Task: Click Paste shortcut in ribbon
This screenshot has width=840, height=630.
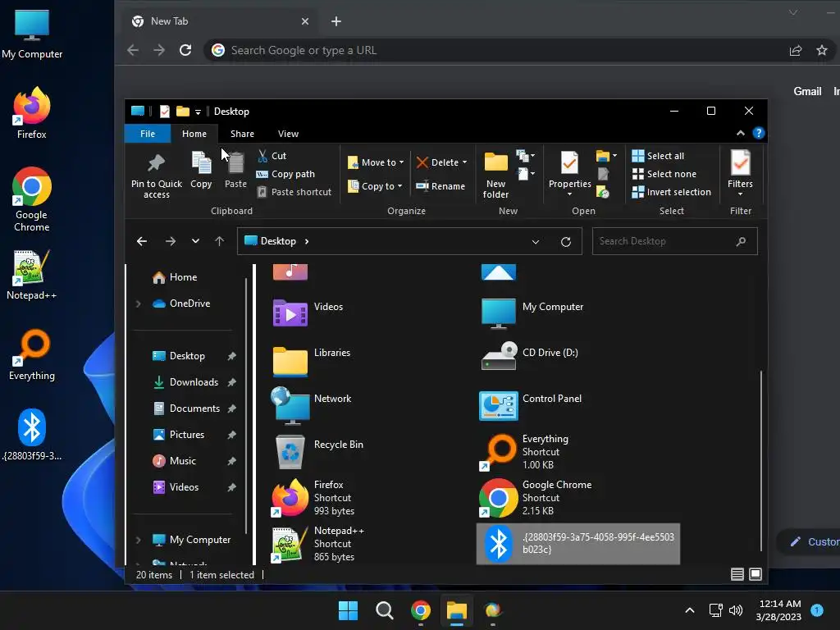Action: pyautogui.click(x=294, y=192)
